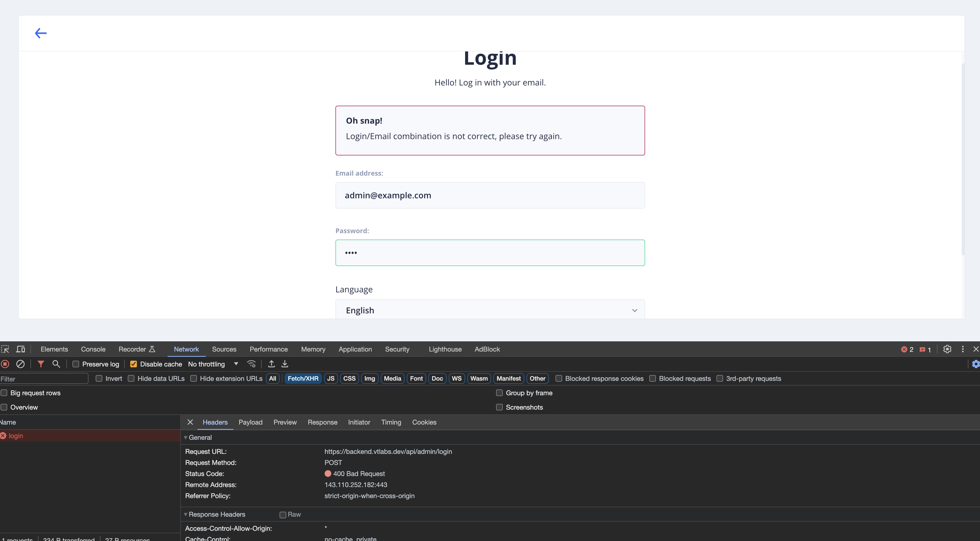The width and height of the screenshot is (980, 541).
Task: Click the Email address input field
Action: (490, 195)
